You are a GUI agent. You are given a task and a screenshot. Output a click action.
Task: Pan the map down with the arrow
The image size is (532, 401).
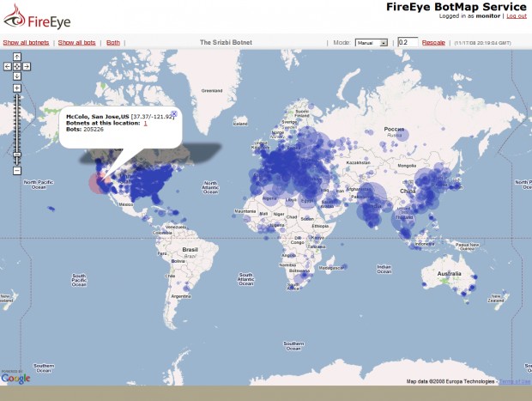(x=17, y=76)
